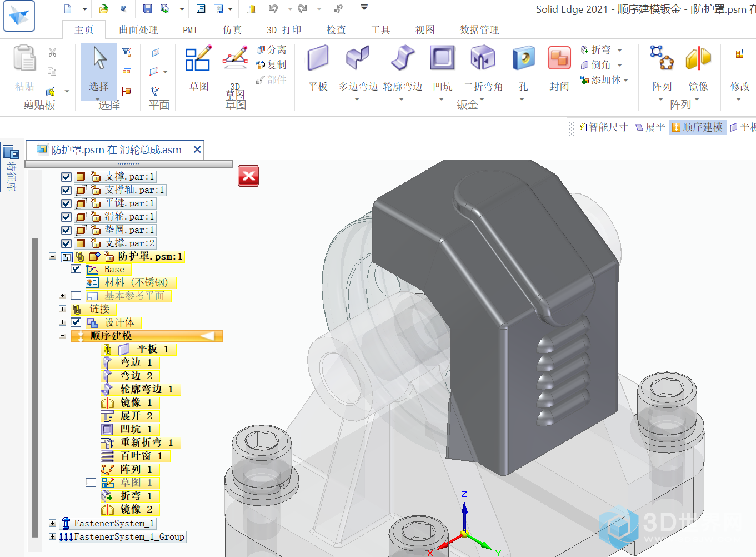Viewport: 756px width, 557px height.
Task: Toggle checkbox for 滑轮.par:1
Action: 66,217
